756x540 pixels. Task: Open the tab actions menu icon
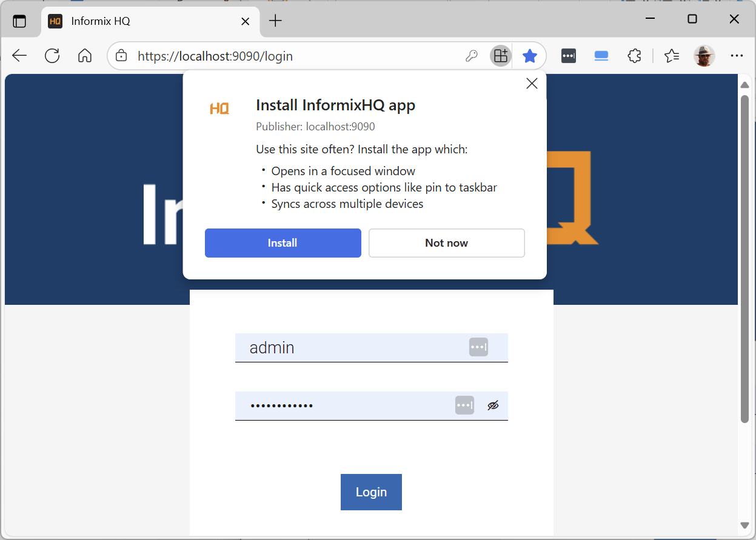coord(19,21)
